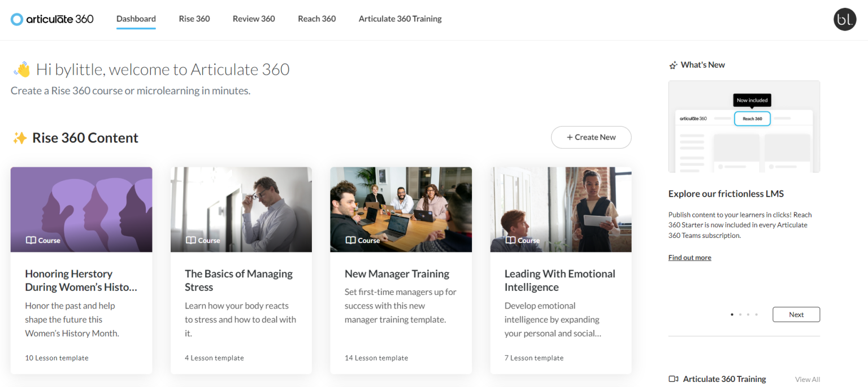Screen dimensions: 868x387
Task: Select the first carousel dot under What's New
Action: tap(731, 314)
